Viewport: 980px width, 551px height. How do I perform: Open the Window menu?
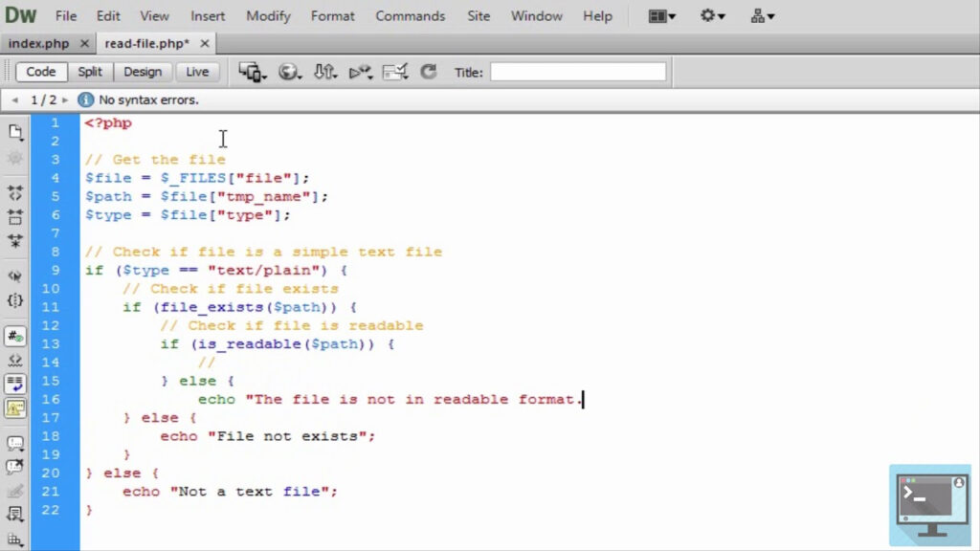pyautogui.click(x=536, y=16)
